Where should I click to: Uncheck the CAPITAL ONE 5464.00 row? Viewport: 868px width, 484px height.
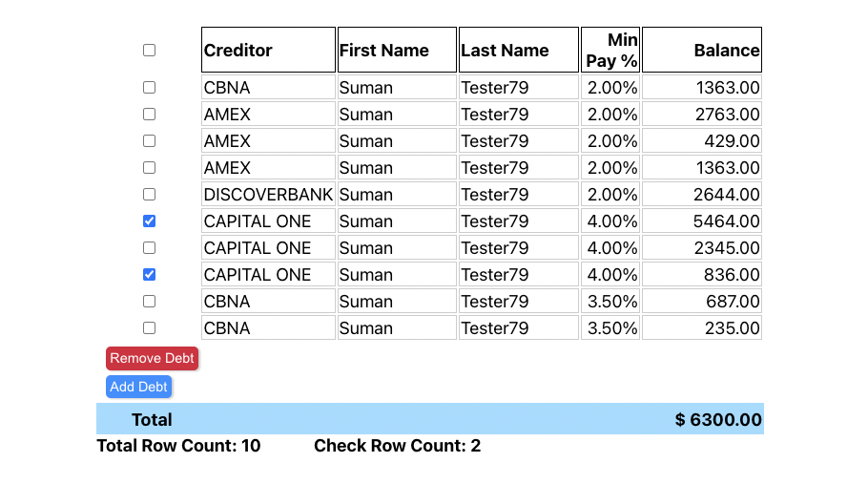[149, 221]
